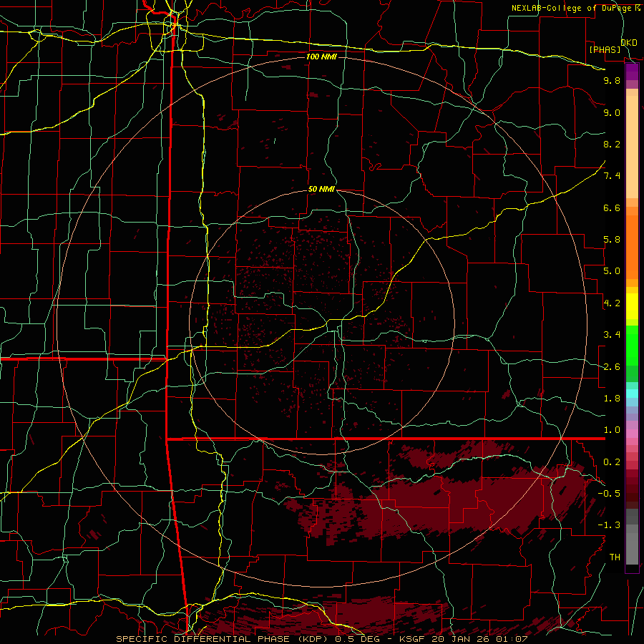Click the 1.0 scale value

click(612, 431)
